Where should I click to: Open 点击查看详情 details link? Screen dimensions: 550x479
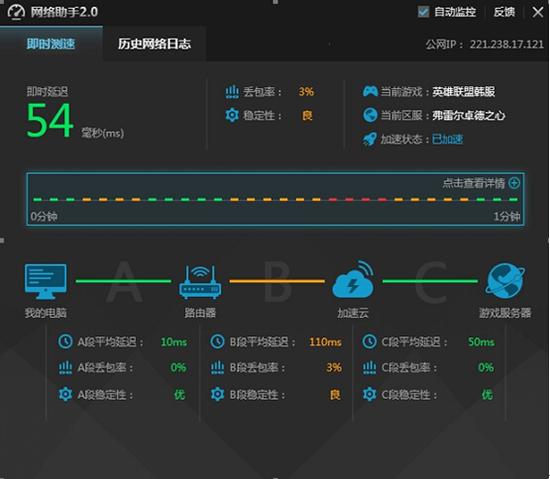coord(474,183)
